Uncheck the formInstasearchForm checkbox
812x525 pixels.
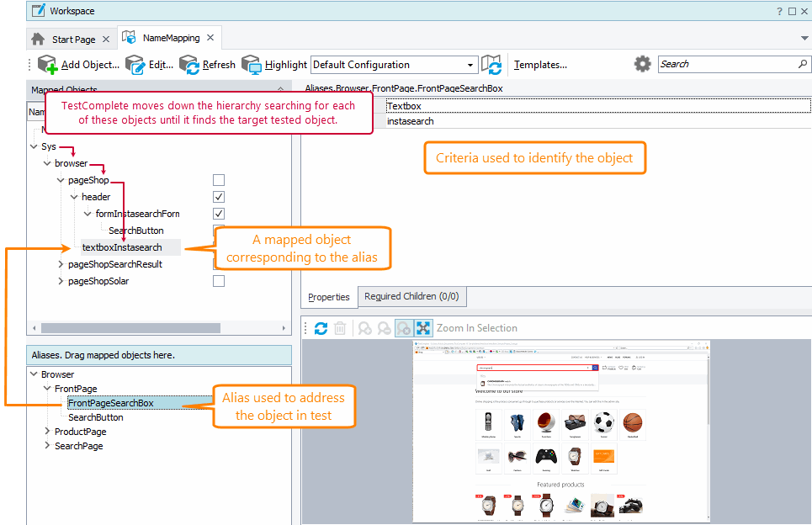point(218,213)
